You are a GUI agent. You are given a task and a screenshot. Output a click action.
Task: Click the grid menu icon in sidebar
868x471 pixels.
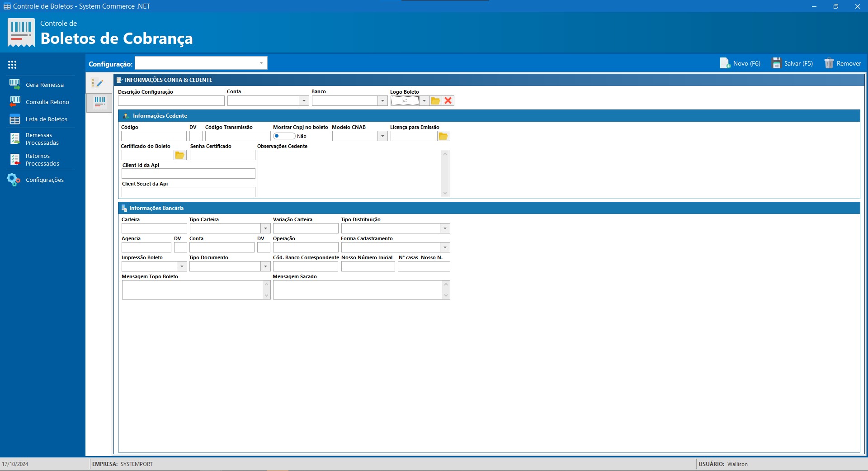12,65
